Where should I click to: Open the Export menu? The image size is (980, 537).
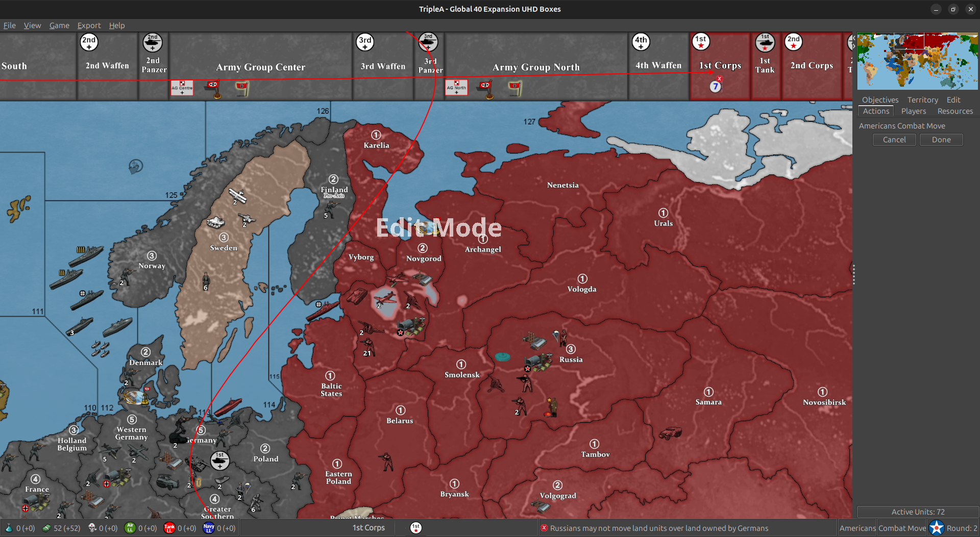tap(89, 25)
